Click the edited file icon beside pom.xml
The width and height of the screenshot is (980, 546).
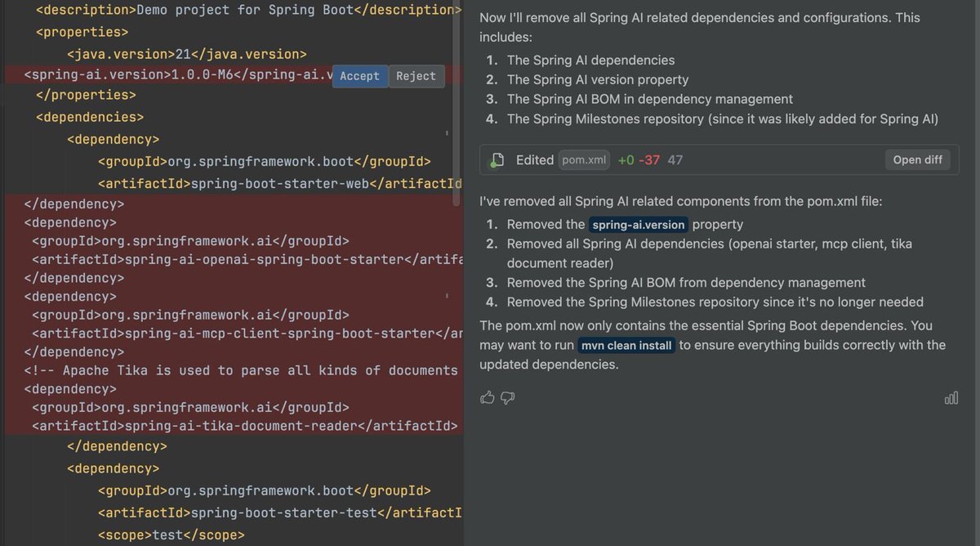tap(496, 160)
